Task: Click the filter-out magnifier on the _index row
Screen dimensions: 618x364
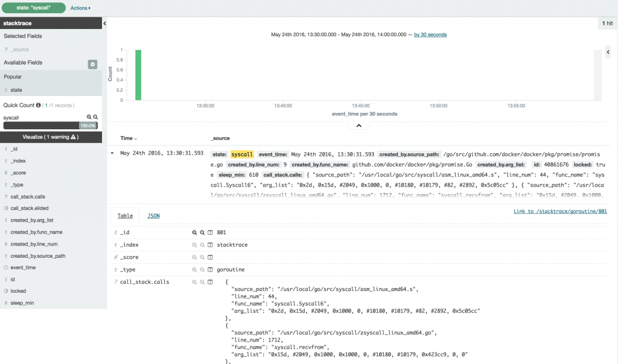Action: [x=202, y=244]
